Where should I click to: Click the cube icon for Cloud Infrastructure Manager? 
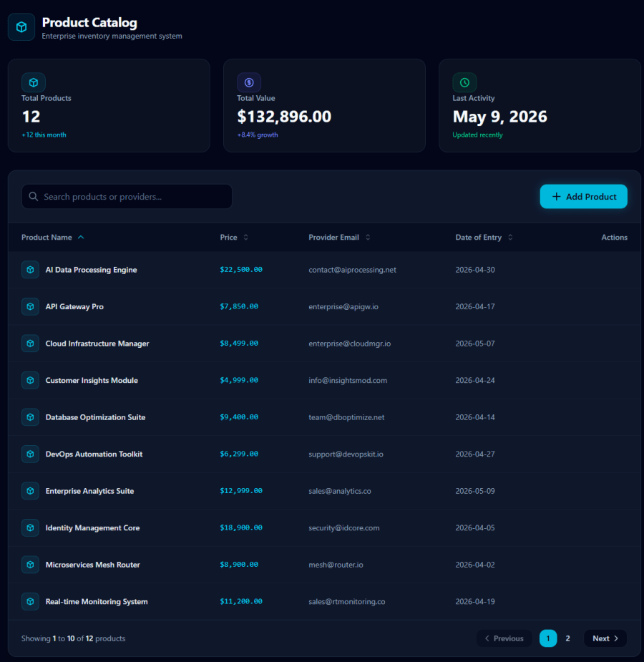30,344
